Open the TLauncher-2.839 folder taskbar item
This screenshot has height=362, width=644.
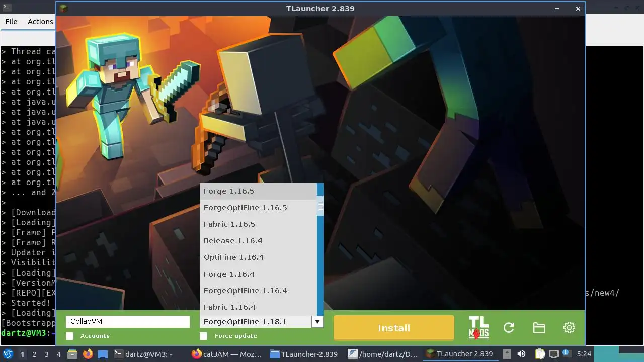(x=304, y=354)
